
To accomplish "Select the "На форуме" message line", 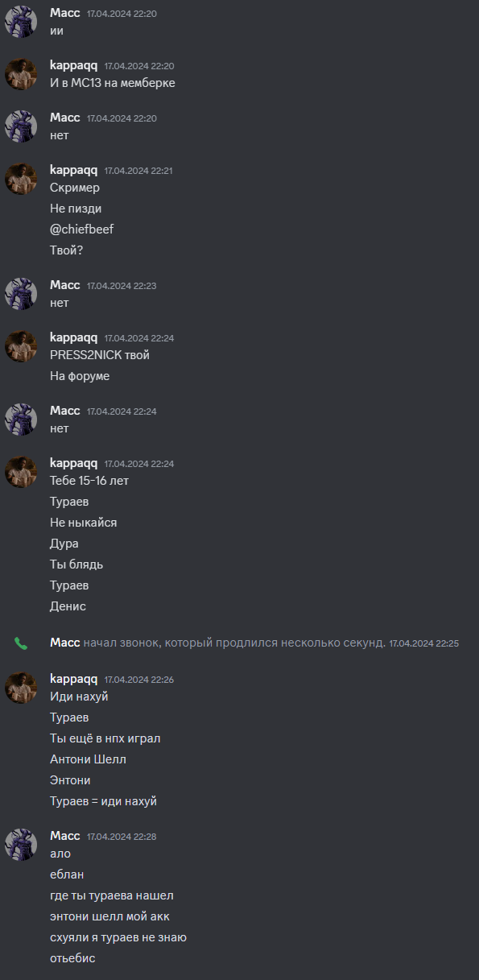I will (80, 376).
